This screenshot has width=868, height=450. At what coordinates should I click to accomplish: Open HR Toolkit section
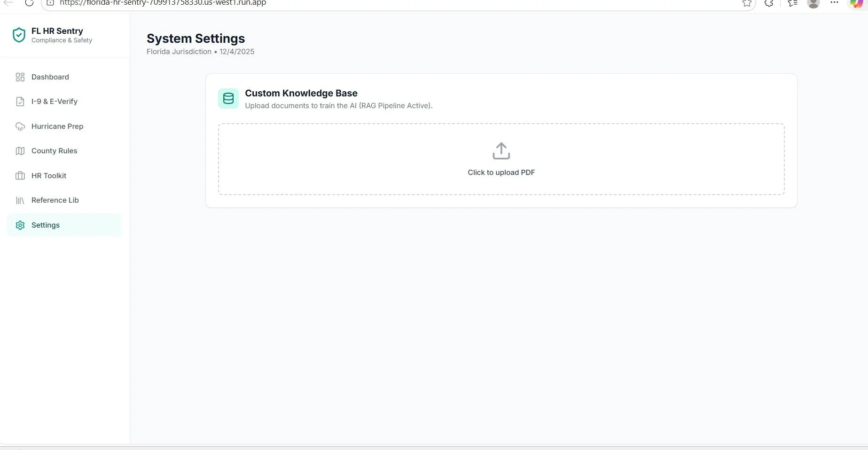coord(64,176)
